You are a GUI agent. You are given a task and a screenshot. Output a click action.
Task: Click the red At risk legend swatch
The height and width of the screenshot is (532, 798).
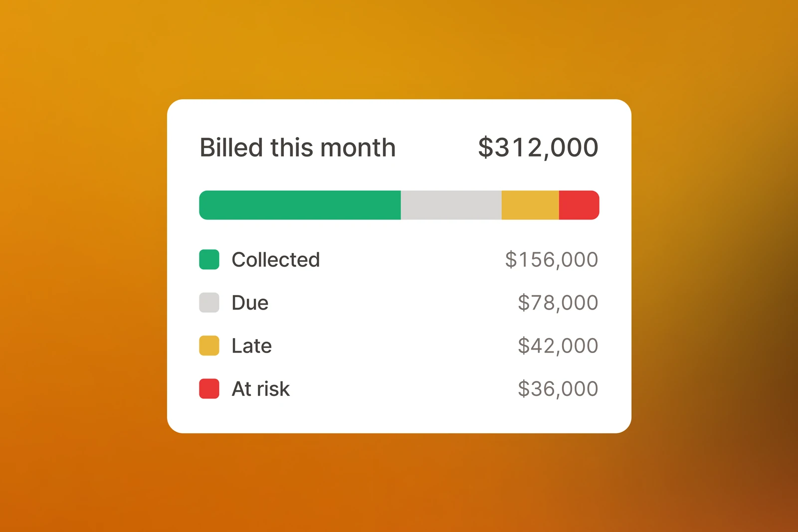point(209,388)
